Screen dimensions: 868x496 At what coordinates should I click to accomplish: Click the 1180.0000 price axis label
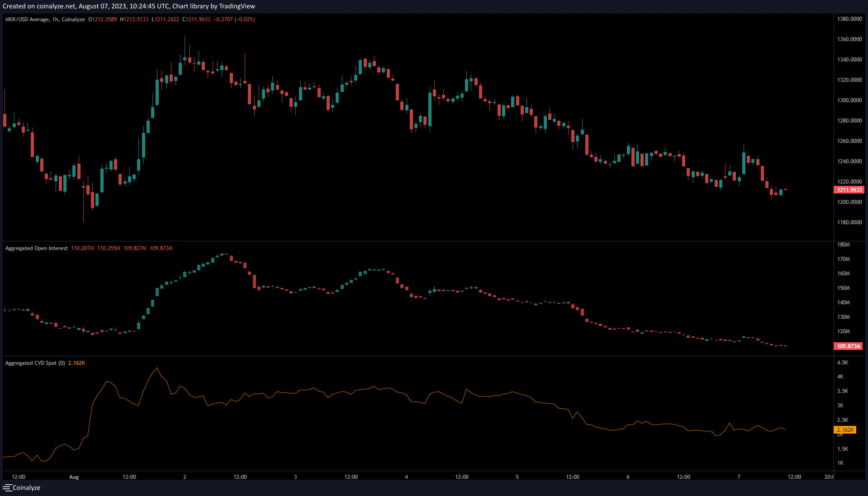849,222
